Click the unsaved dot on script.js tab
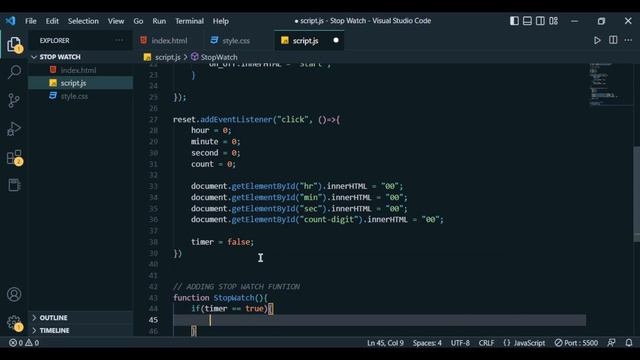640x360 pixels. click(x=336, y=40)
